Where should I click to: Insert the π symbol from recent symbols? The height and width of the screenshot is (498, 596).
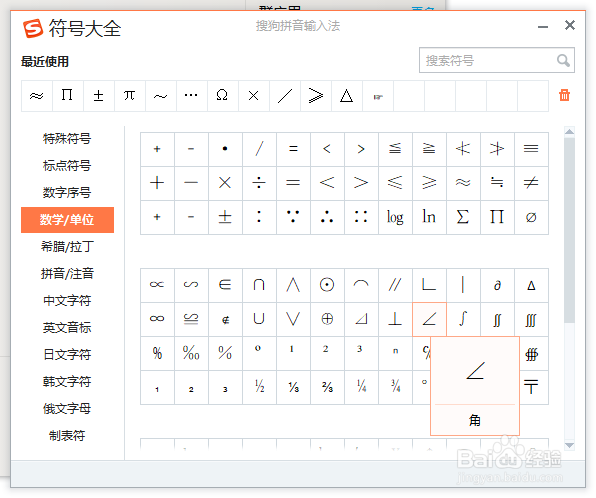[x=129, y=95]
